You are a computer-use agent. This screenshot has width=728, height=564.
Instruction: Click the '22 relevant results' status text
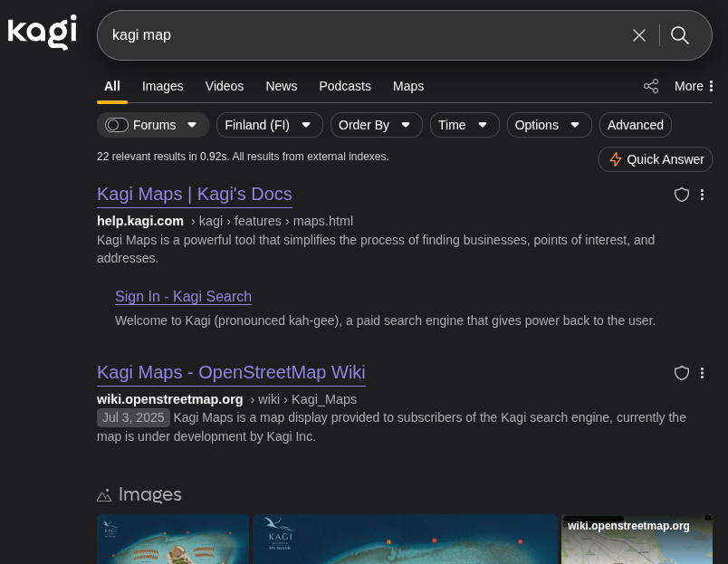coord(243,157)
